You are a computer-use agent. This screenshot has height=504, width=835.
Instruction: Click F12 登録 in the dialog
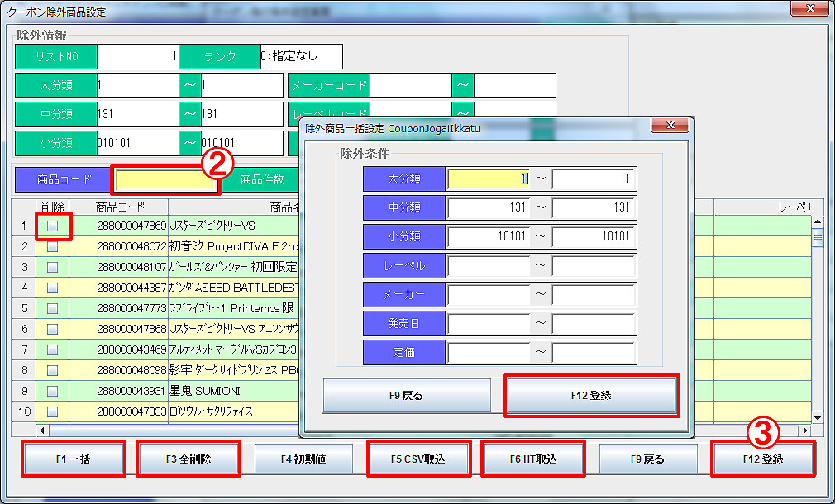[x=591, y=396]
